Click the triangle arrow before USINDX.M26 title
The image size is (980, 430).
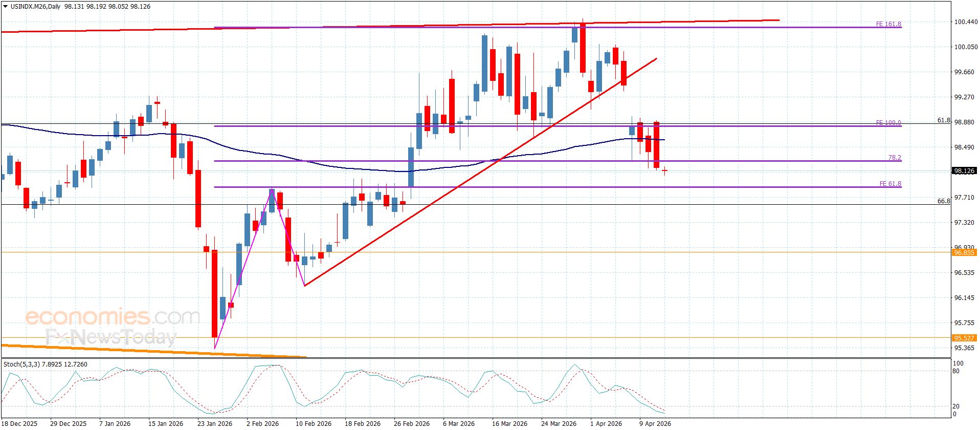tap(5, 7)
